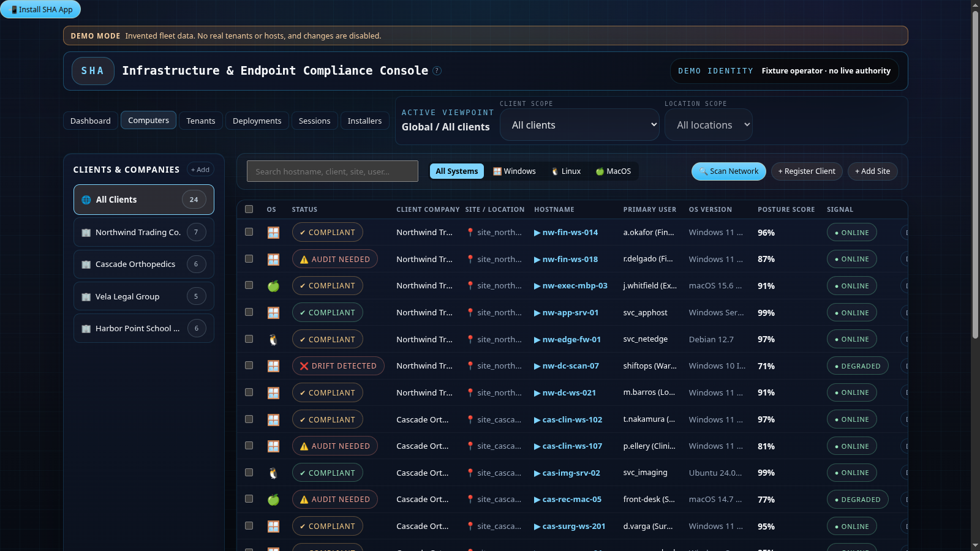Open the Deployments tab
This screenshot has width=980, height=551.
(x=257, y=121)
